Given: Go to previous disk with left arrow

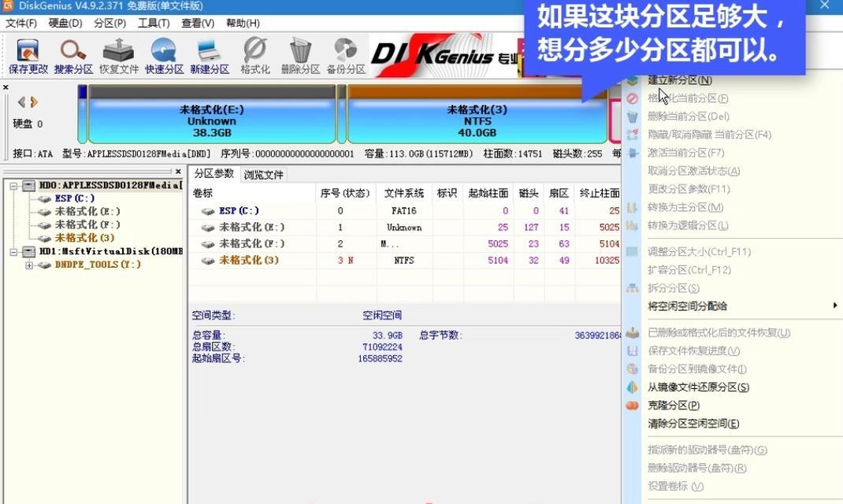Looking at the screenshot, I should (x=21, y=102).
